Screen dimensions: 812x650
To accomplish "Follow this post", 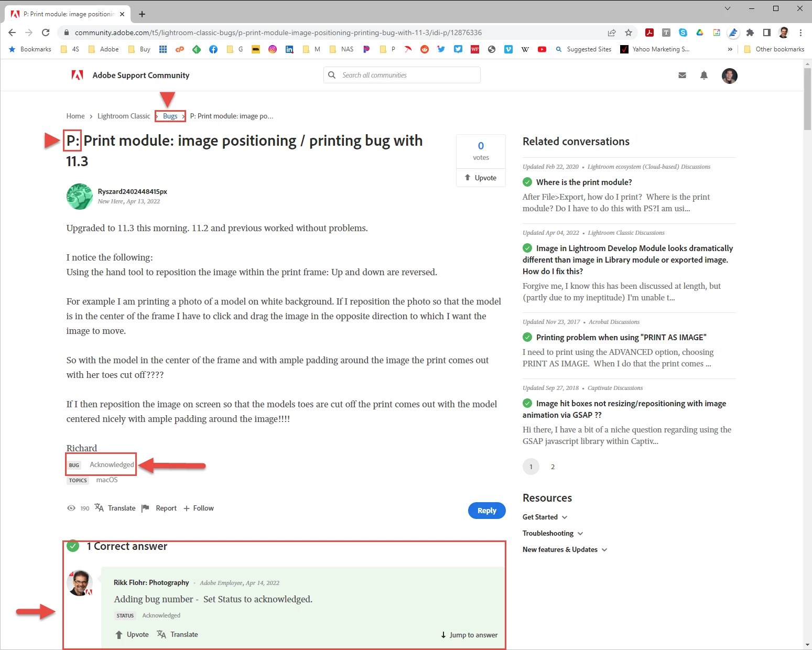I will [199, 508].
